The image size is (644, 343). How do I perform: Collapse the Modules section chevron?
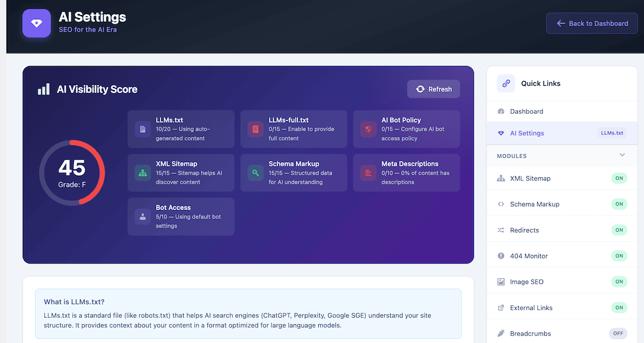623,155
